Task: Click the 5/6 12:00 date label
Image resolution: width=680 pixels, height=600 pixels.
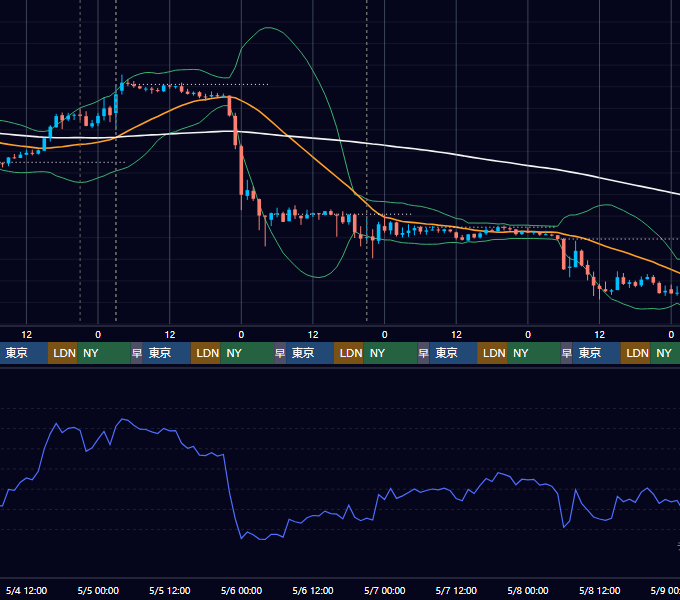Action: click(x=313, y=590)
